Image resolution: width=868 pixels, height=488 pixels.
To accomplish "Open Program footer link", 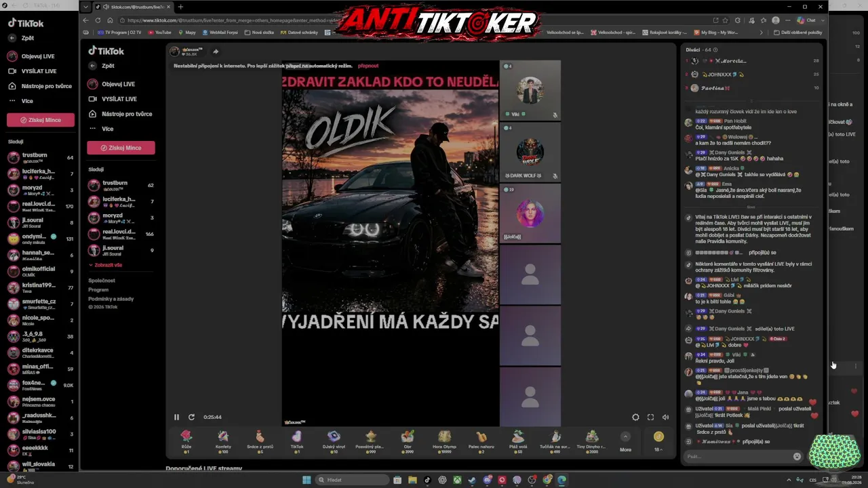I will [x=98, y=289].
